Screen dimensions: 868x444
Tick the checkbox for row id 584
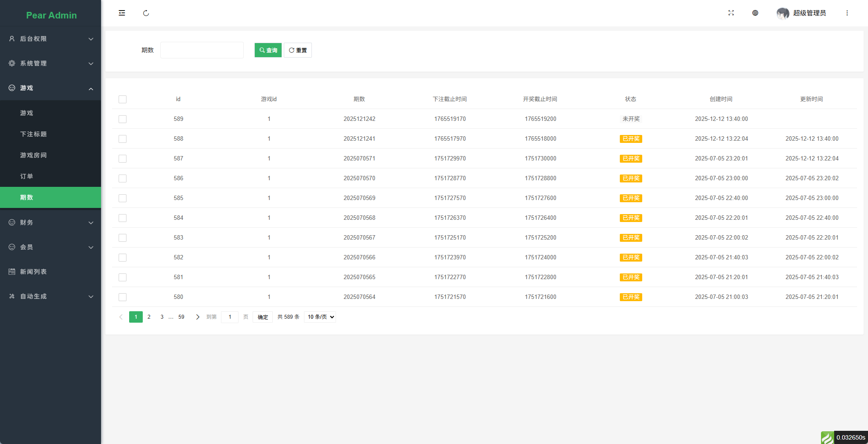pyautogui.click(x=123, y=218)
